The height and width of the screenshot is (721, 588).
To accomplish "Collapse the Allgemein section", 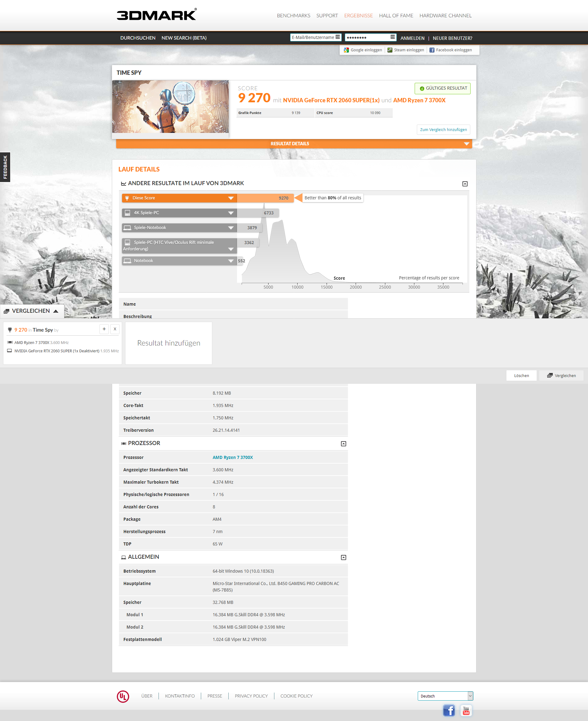I will pos(344,557).
